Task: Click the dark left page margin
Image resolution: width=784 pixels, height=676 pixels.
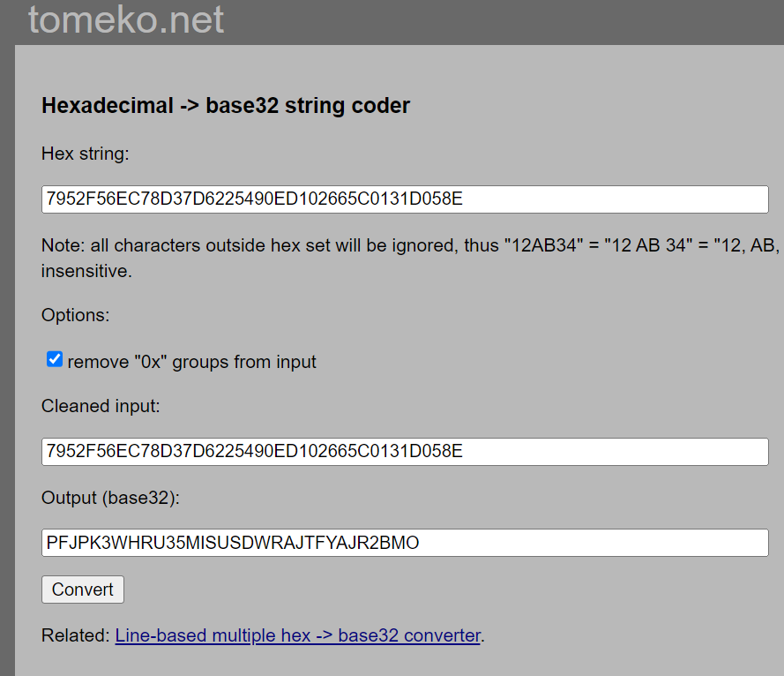Action: pos(7,353)
